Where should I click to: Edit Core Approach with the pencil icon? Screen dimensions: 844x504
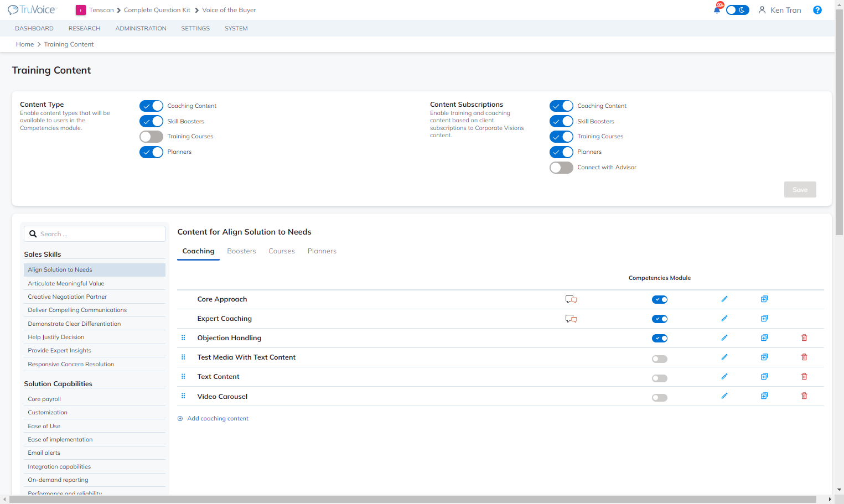click(x=724, y=299)
